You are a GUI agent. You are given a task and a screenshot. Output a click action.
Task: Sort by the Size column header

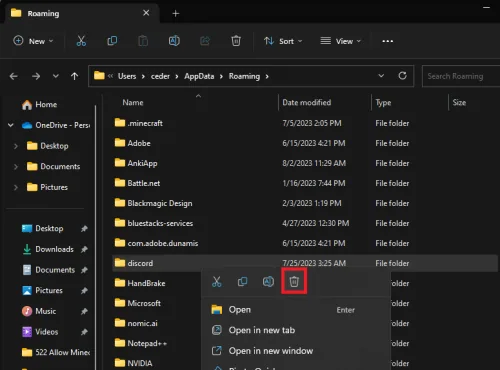coord(459,103)
